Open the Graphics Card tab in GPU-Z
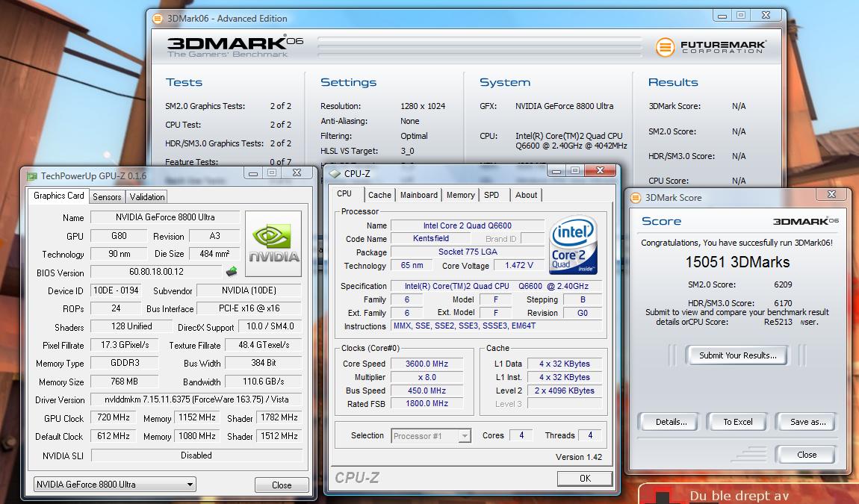Image resolution: width=859 pixels, height=504 pixels. [x=58, y=196]
